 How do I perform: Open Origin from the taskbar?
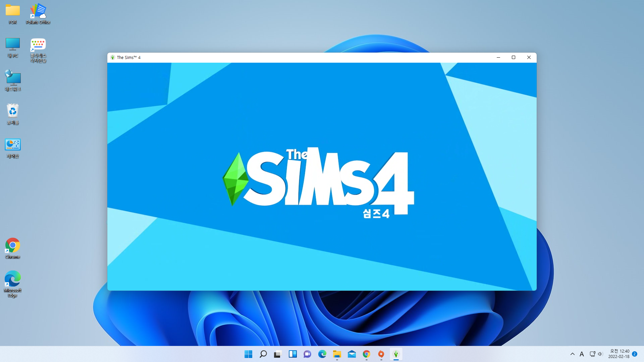point(381,354)
